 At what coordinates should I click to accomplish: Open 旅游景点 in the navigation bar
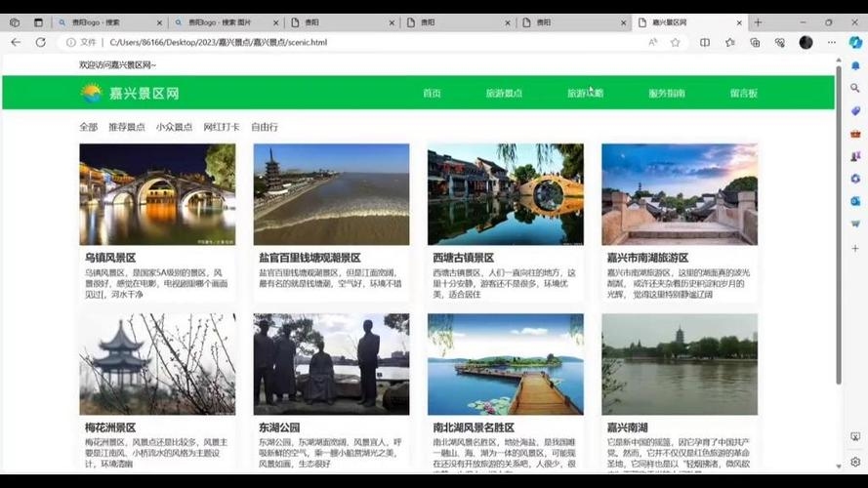coord(505,94)
